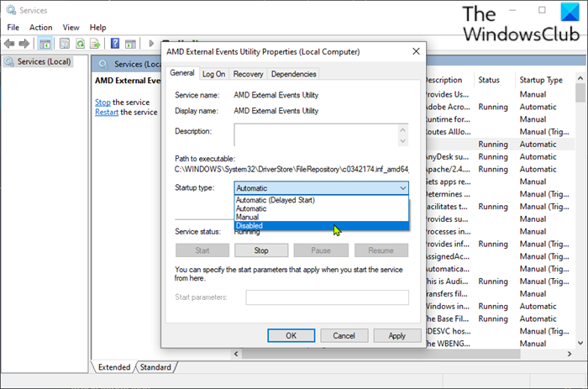Viewport: 588px width, 389px height.
Task: Click the greyed Resume button
Action: coord(381,250)
